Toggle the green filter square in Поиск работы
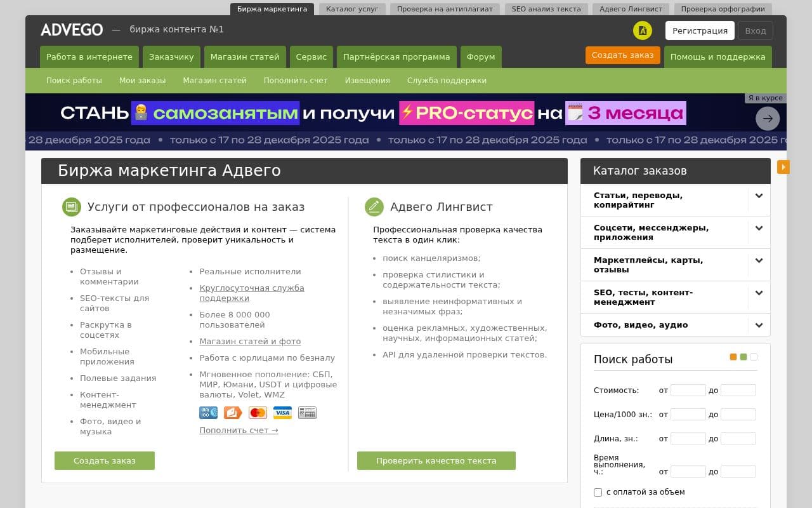This screenshot has width=812, height=508. coord(743,357)
